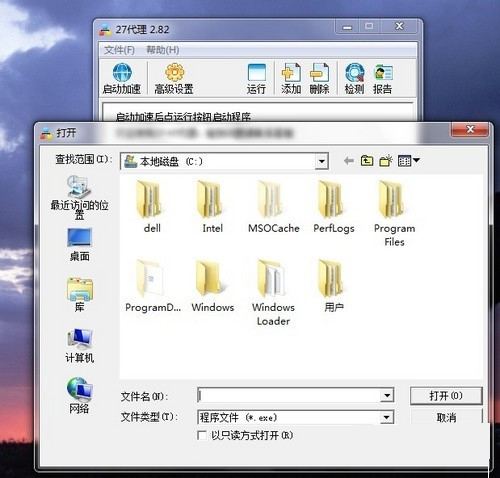500x478 pixels.
Task: Select the ProgramD... folder
Action: pos(153,286)
